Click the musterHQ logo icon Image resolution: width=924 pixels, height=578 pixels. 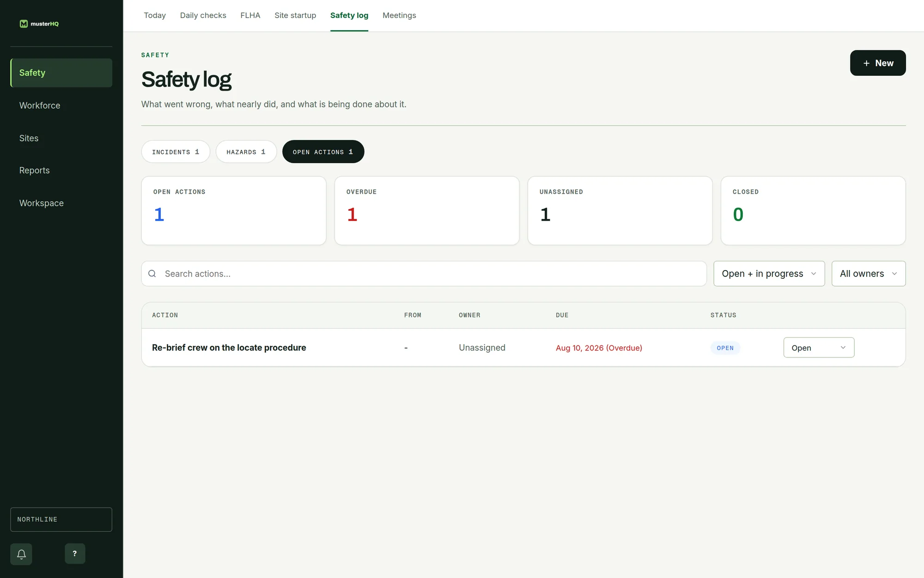point(24,24)
